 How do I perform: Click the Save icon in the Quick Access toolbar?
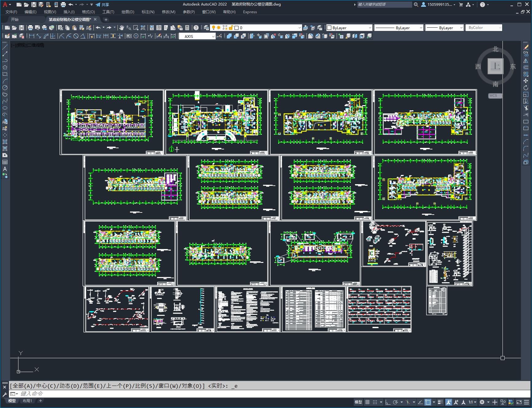tap(34, 5)
